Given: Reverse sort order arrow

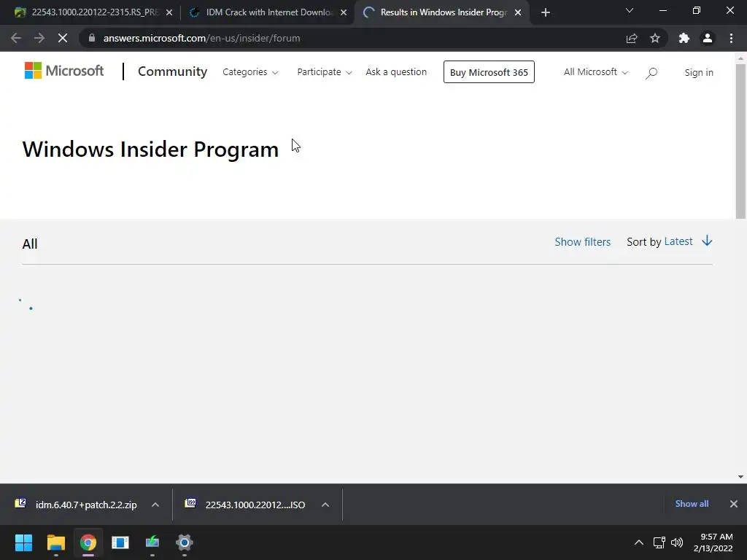Looking at the screenshot, I should (707, 241).
